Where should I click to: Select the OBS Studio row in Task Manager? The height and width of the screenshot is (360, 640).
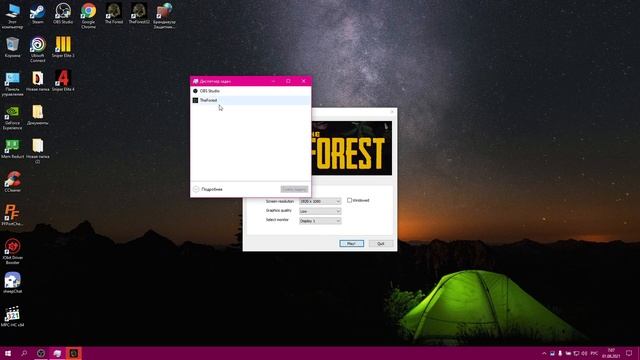click(250, 91)
